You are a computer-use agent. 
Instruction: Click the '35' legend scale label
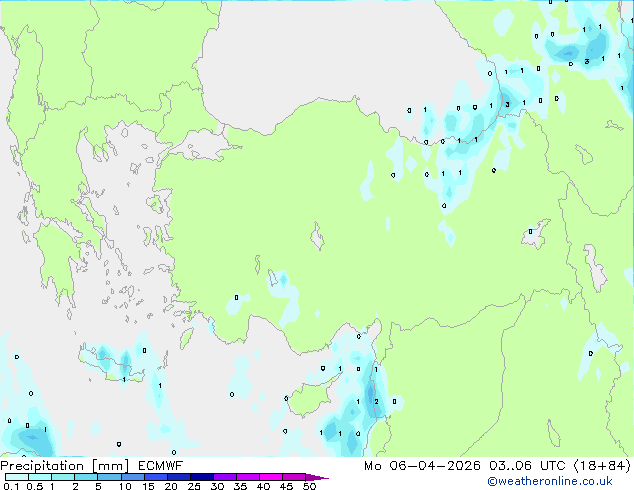240,486
